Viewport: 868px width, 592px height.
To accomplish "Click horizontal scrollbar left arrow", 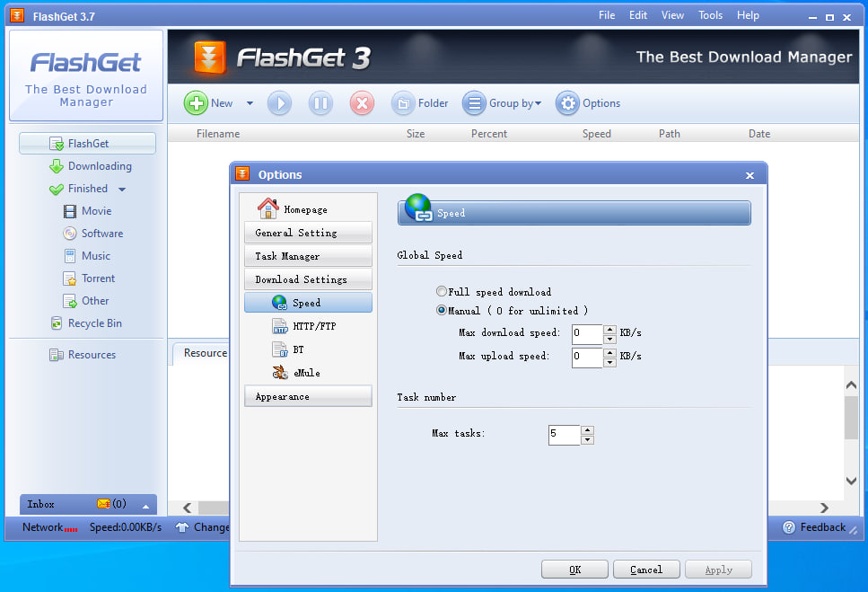I will pyautogui.click(x=187, y=508).
